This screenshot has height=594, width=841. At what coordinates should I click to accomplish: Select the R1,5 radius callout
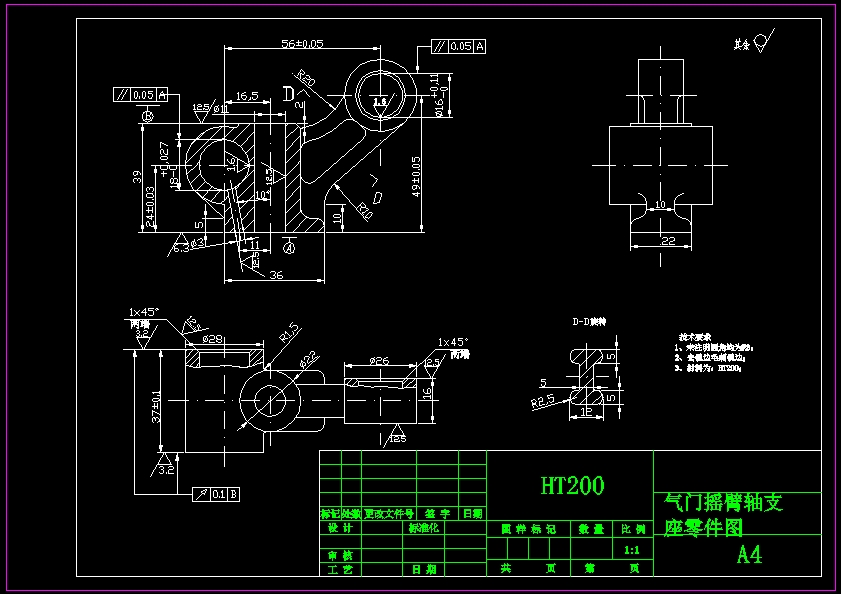(290, 333)
